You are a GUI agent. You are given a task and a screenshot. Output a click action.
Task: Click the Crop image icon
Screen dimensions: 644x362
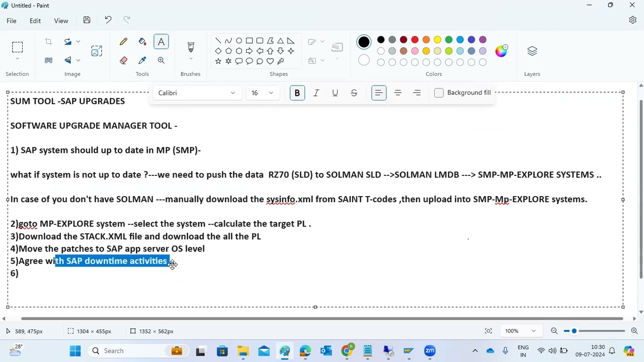[48, 42]
